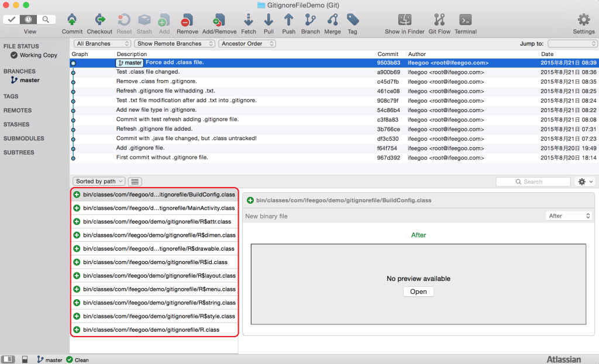Screen dimensions: 599x364
Task: Select commit 'Refresh .gitignore file withadding .txt.'
Action: [x=334, y=91]
